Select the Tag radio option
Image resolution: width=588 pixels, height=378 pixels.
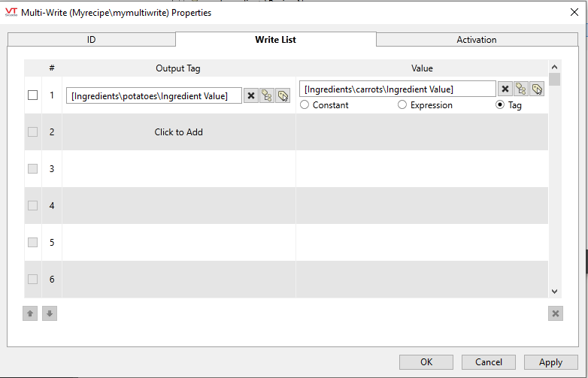click(x=500, y=105)
